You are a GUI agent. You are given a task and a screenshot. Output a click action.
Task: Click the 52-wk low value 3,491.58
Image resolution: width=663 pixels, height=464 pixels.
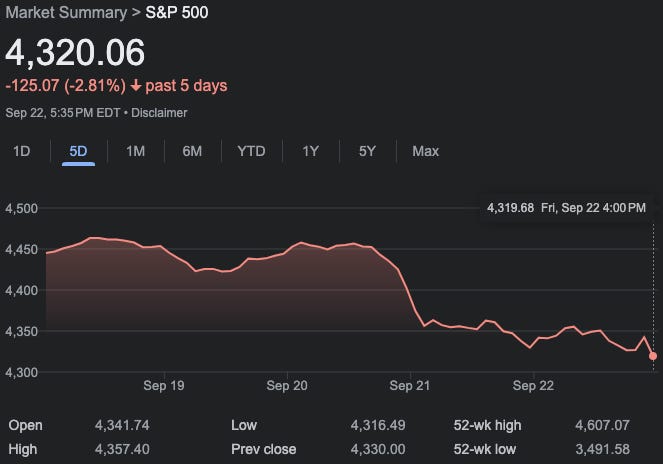603,449
